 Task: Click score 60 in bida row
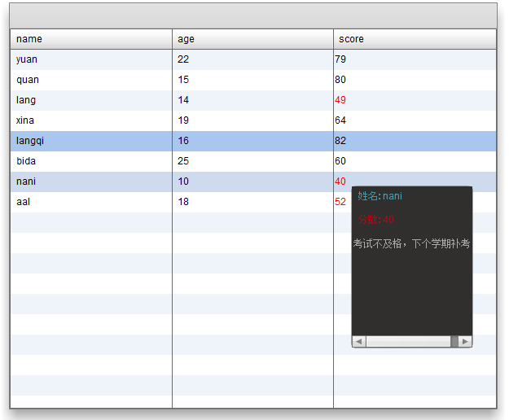[x=340, y=161]
